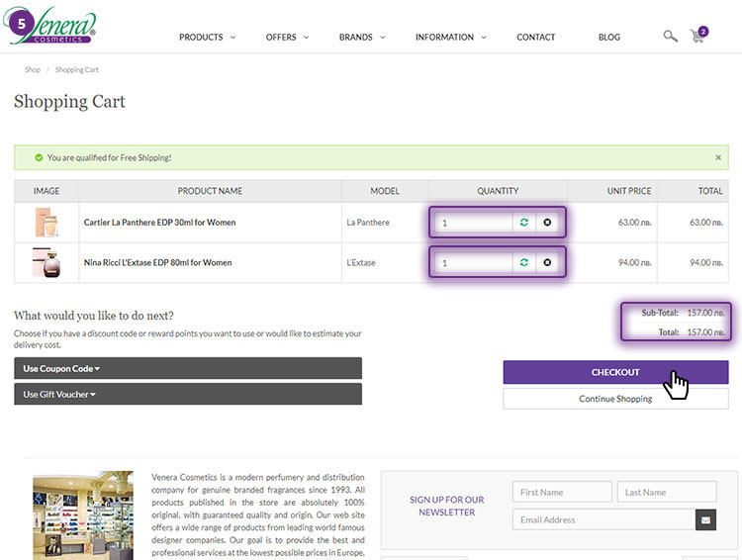Open Shop breadcrumb link
The width and height of the screenshot is (742, 560).
point(33,69)
